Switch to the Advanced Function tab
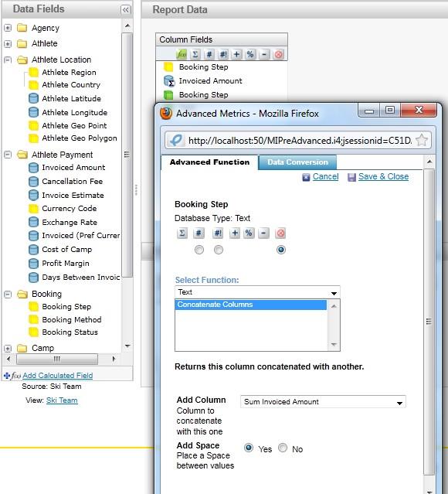448x494 pixels. pos(209,162)
